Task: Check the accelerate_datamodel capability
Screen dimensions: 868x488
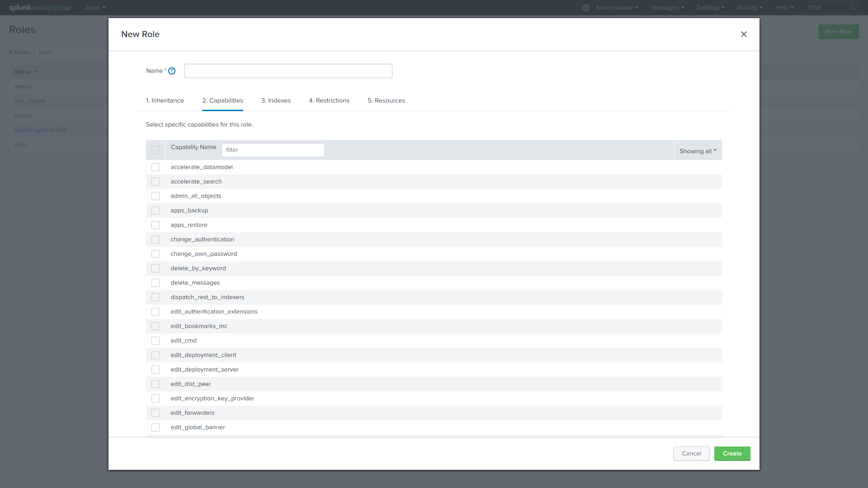Action: click(x=156, y=167)
